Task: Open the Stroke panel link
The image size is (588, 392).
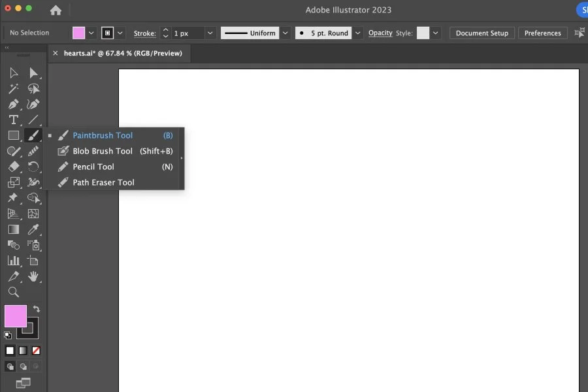Action: click(x=145, y=33)
